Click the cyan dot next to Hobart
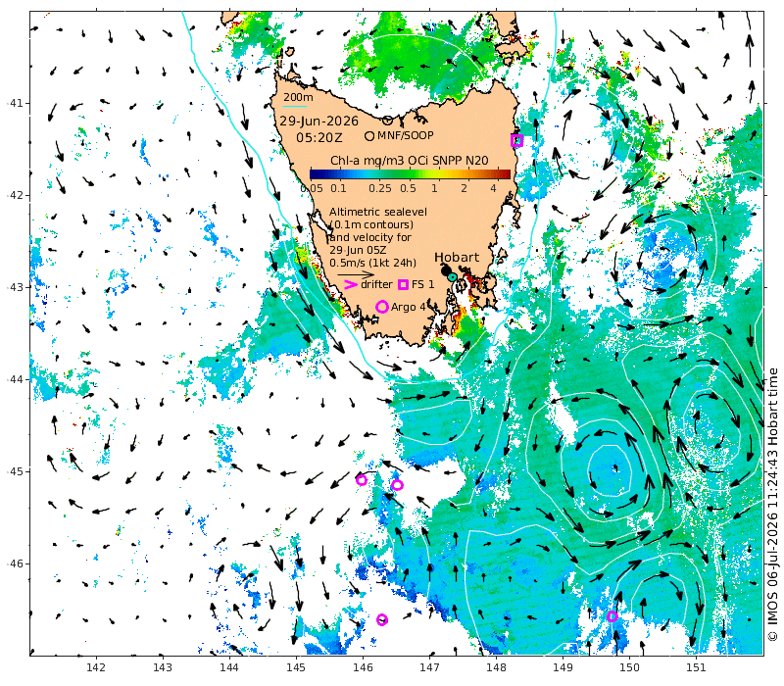Image resolution: width=784 pixels, height=686 pixels. (453, 276)
